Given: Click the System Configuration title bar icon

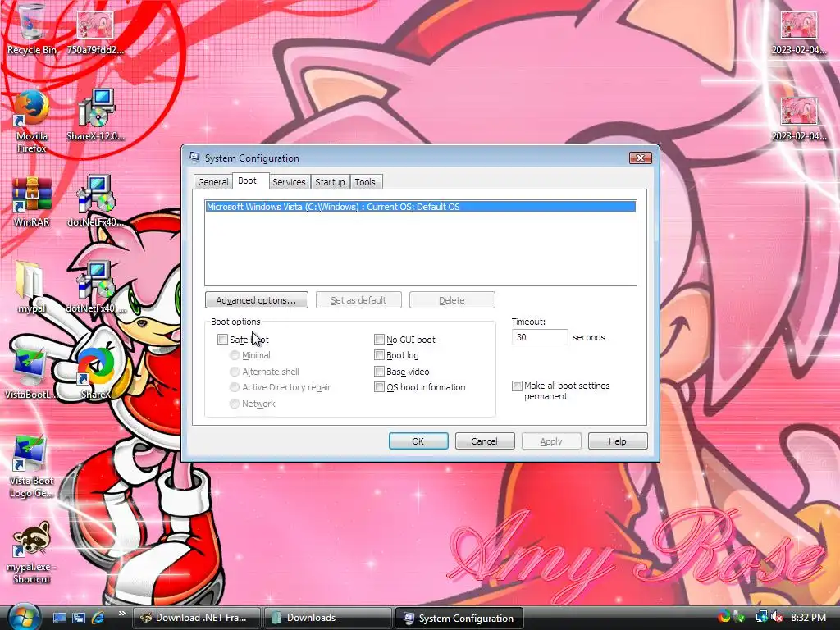Looking at the screenshot, I should pos(194,157).
